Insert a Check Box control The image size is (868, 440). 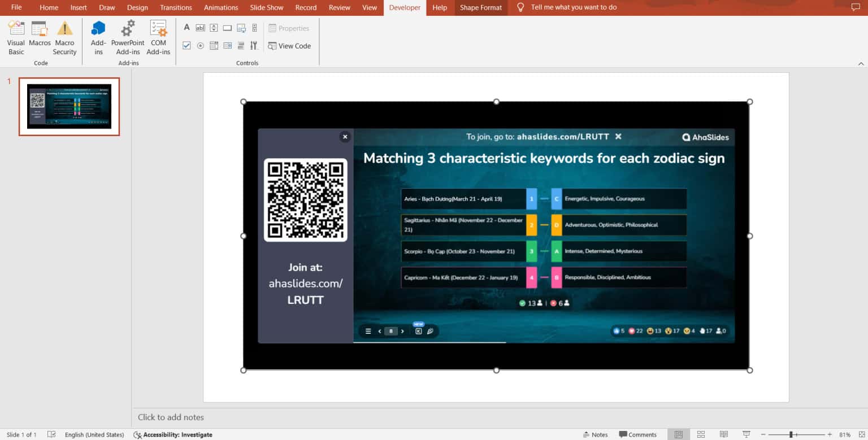coord(187,46)
